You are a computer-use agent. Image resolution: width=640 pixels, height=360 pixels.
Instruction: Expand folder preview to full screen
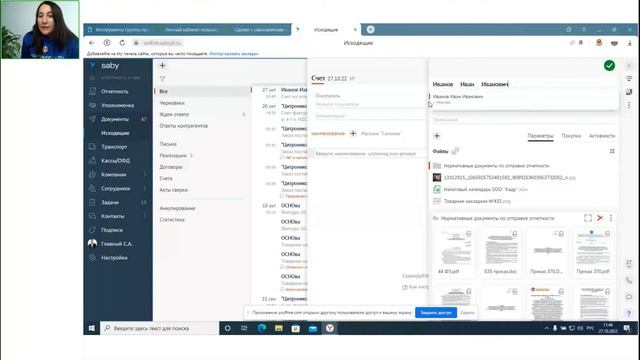pos(588,218)
